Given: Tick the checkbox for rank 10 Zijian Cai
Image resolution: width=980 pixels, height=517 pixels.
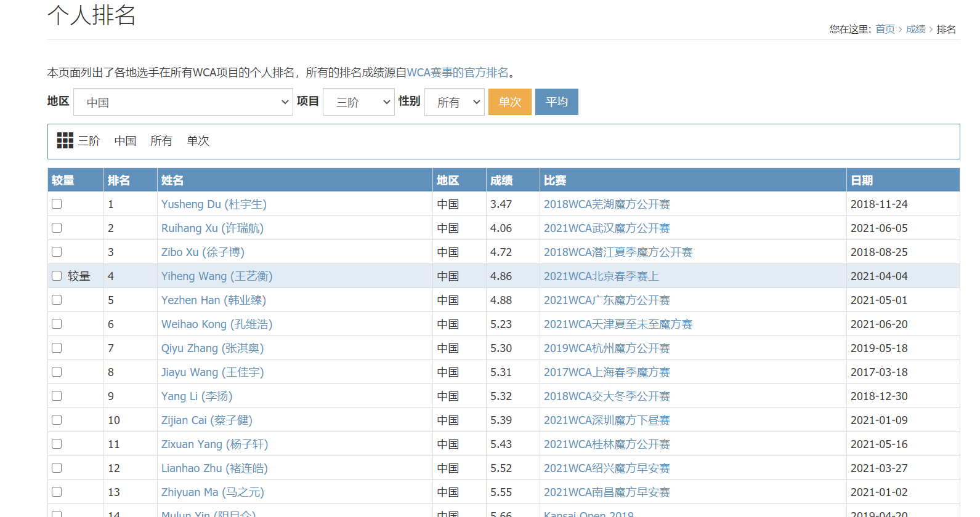Looking at the screenshot, I should point(57,420).
